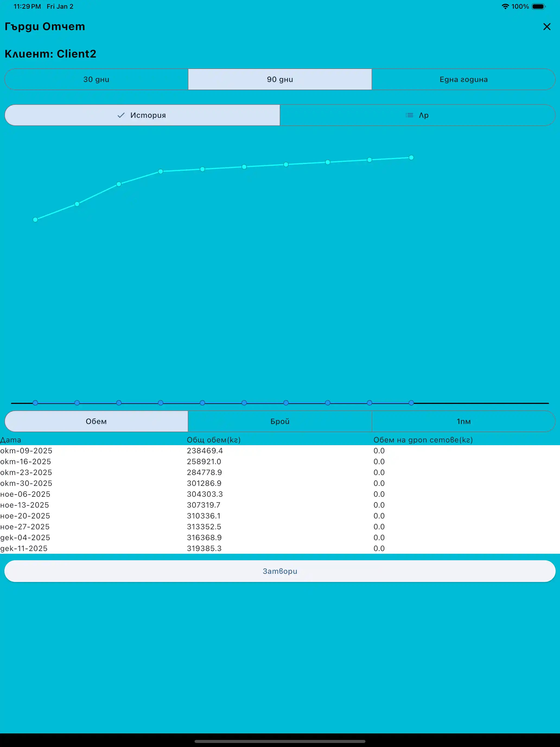Screen dimensions: 560x747
Task: Click the list icon next to Лр
Action: pos(409,115)
